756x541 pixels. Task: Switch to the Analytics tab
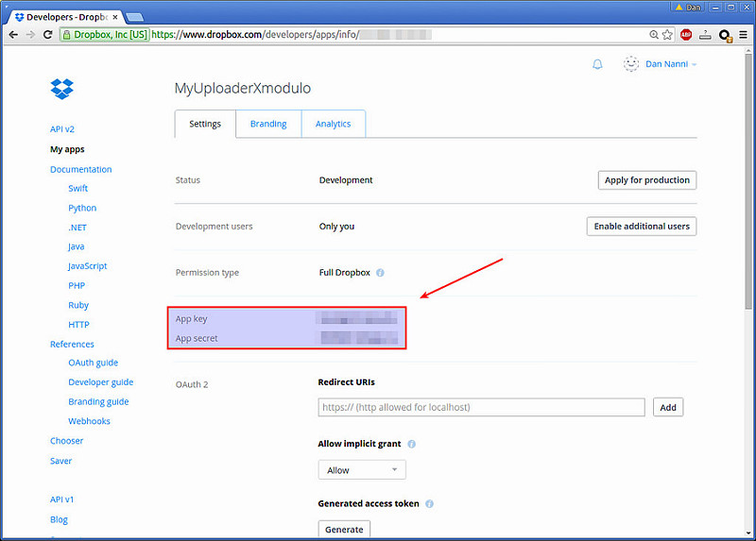tap(334, 124)
